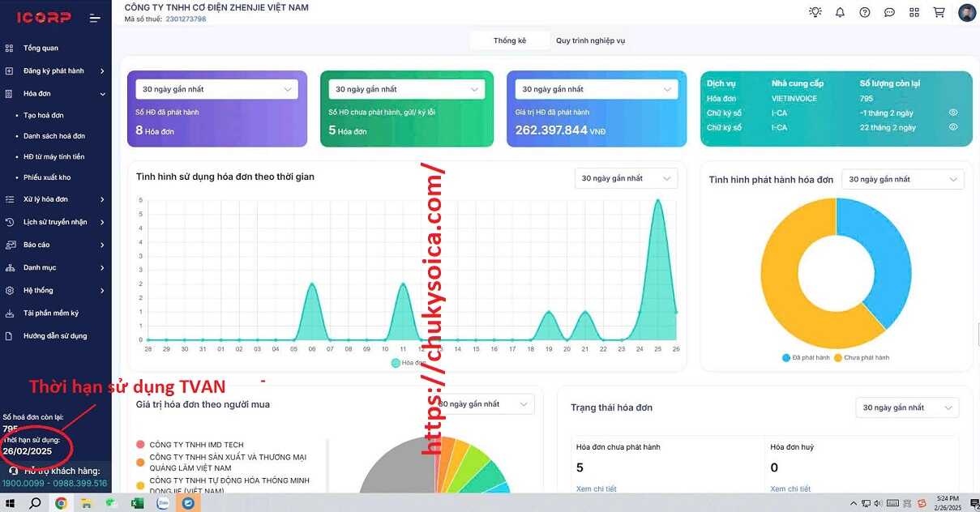Expand Lịch sử truyền nhận menu chevron
This screenshot has height=512, width=980.
click(x=103, y=222)
